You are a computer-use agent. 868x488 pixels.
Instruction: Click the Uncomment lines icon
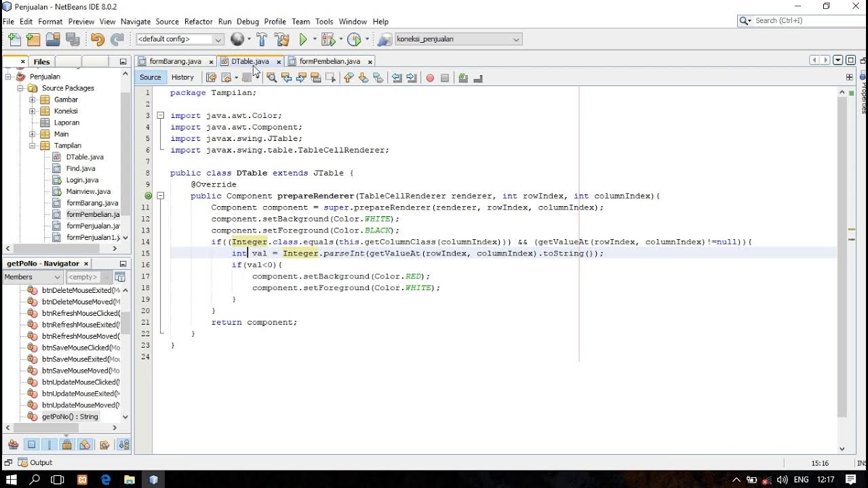tap(478, 78)
